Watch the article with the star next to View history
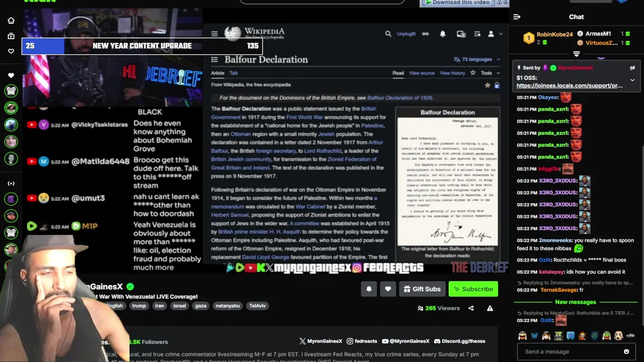Image resolution: width=644 pixels, height=362 pixels. click(x=473, y=73)
